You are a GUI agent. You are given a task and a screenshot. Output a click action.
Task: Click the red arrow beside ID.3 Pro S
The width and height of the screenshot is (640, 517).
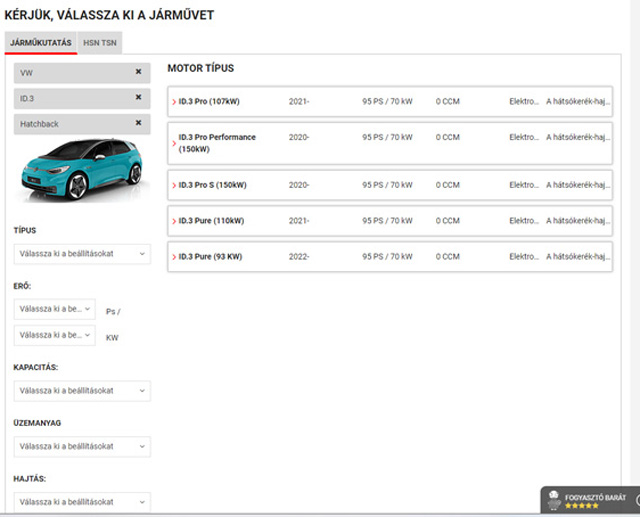click(174, 185)
